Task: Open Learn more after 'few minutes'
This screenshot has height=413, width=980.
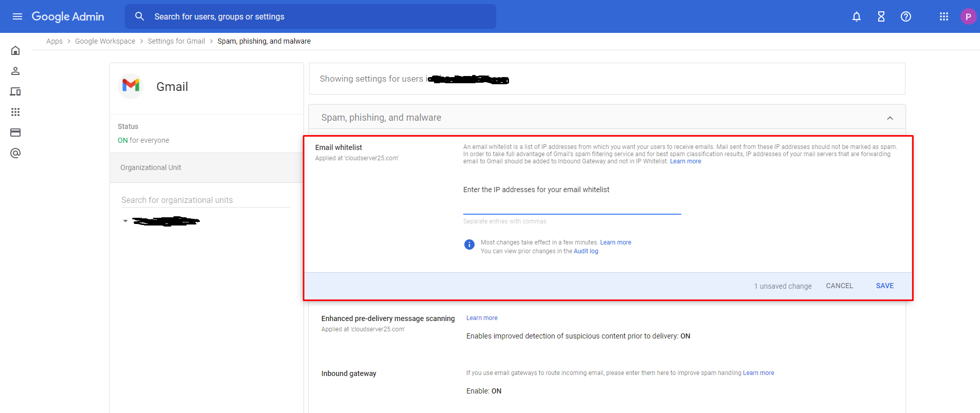Action: pos(615,242)
